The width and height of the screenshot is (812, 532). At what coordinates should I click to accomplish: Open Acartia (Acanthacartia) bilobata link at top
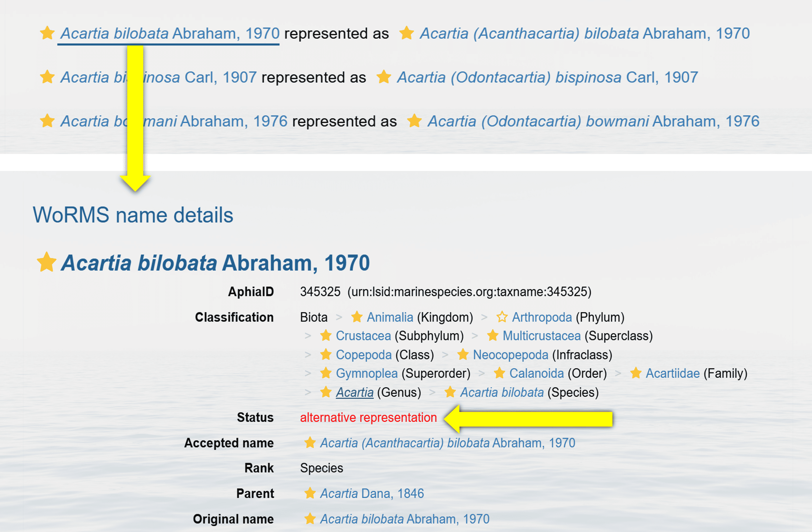pos(585,34)
